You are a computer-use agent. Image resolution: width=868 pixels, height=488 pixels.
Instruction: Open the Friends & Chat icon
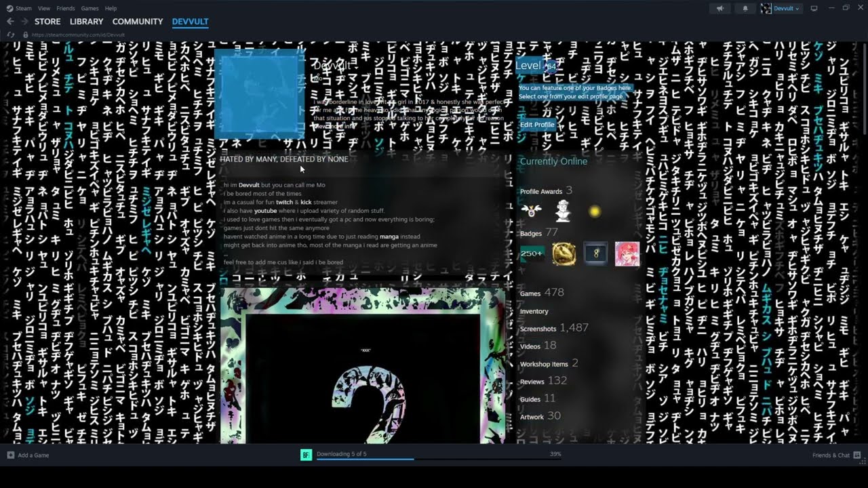pos(856,455)
